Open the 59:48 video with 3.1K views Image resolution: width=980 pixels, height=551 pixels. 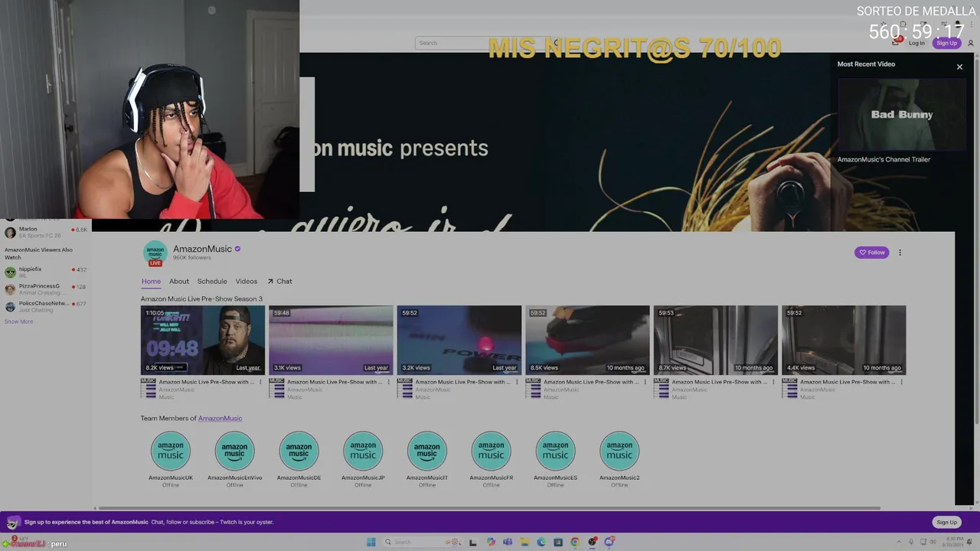point(331,341)
